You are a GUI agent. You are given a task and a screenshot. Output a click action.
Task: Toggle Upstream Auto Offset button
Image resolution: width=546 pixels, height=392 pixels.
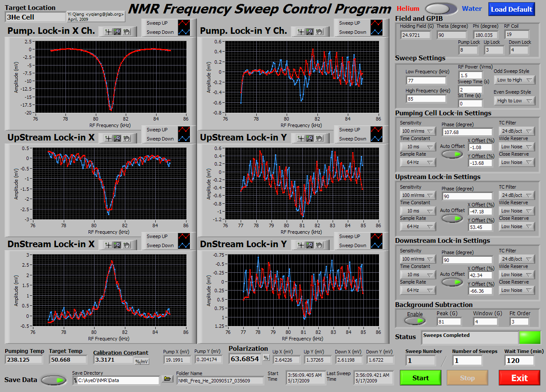point(452,218)
